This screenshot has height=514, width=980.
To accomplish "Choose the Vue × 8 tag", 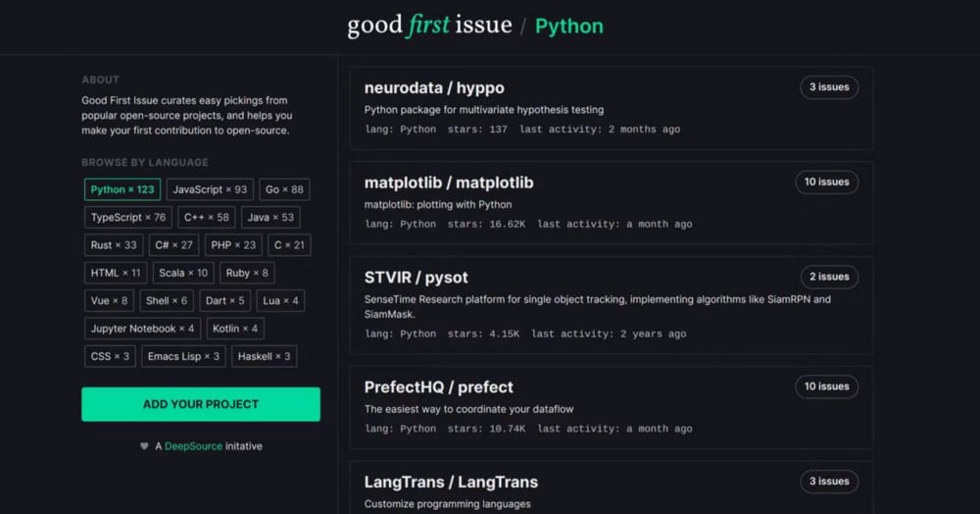I will [109, 301].
